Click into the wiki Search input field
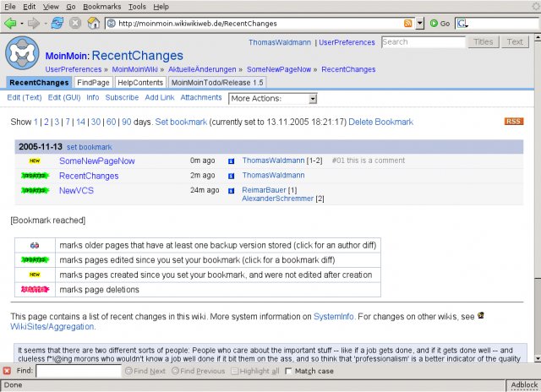The height and width of the screenshot is (392, 541). point(418,41)
